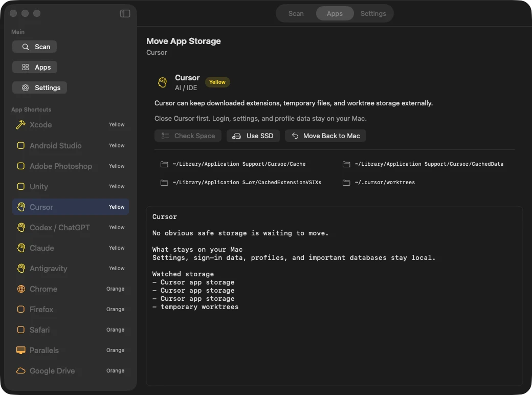Click 'No obvious safe storage' log line

[240, 233]
